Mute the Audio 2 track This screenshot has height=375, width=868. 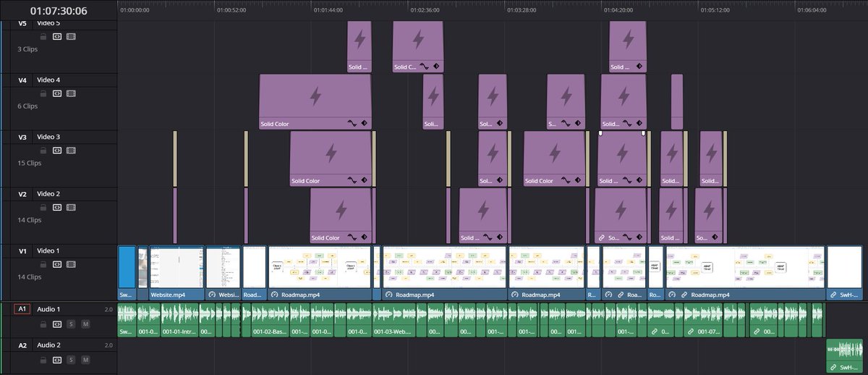pyautogui.click(x=85, y=360)
